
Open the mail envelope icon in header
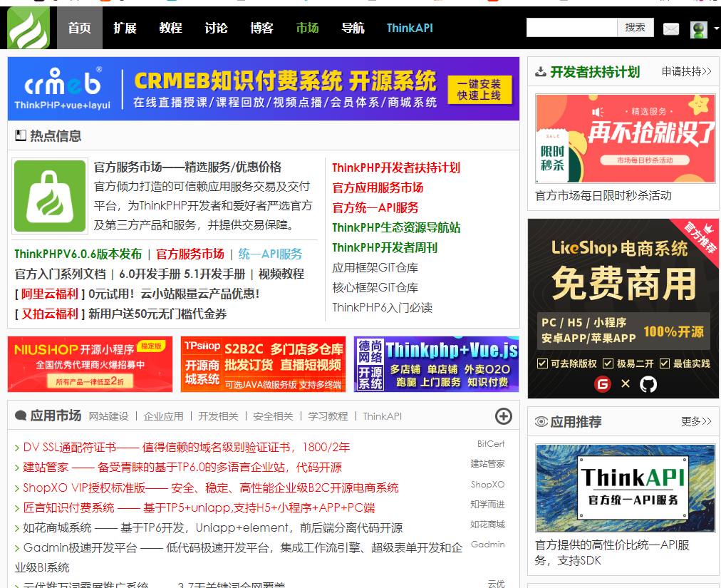coord(671,29)
